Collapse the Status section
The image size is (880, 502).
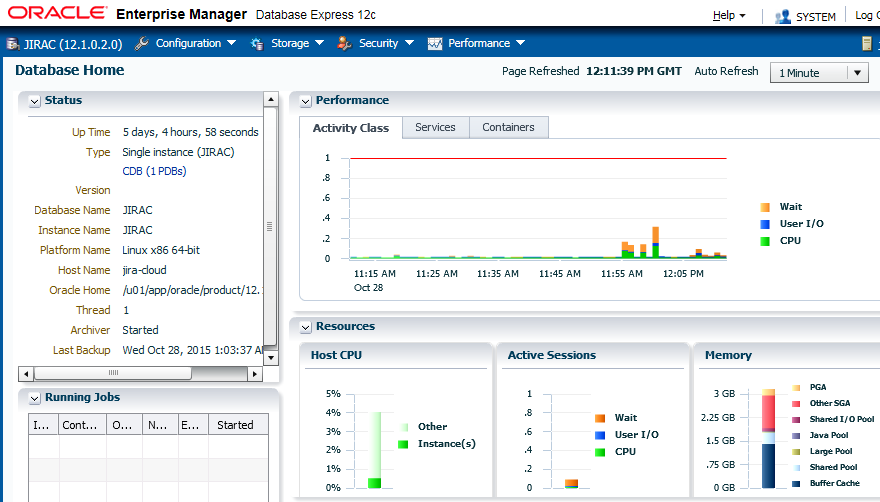(x=35, y=101)
